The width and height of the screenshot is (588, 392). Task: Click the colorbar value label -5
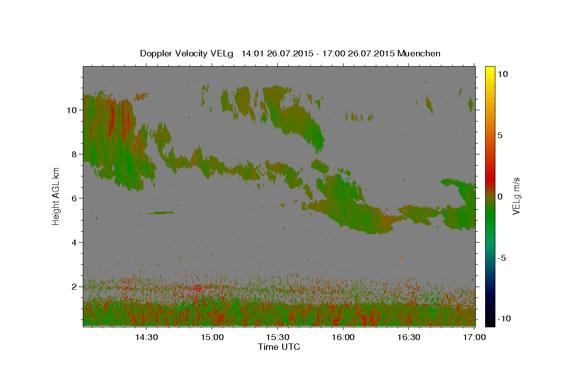[502, 258]
